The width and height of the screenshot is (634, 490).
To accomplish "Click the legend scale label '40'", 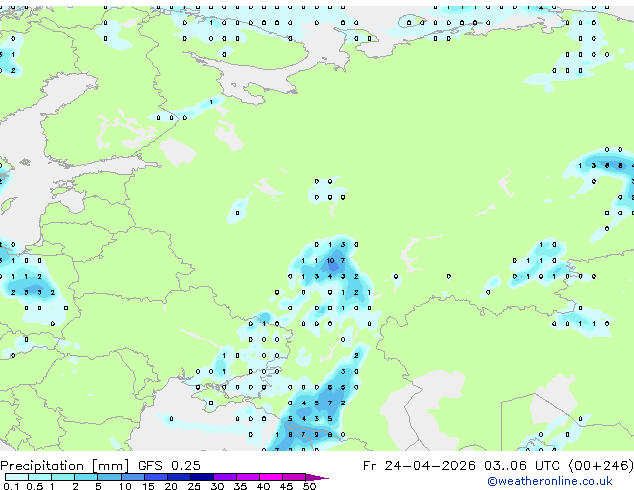I will pyautogui.click(x=263, y=486).
